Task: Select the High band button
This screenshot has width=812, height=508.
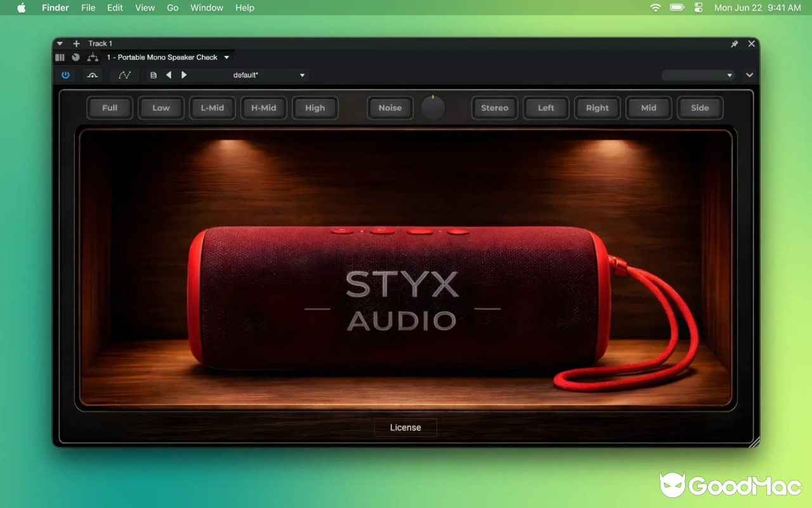Action: pos(315,108)
